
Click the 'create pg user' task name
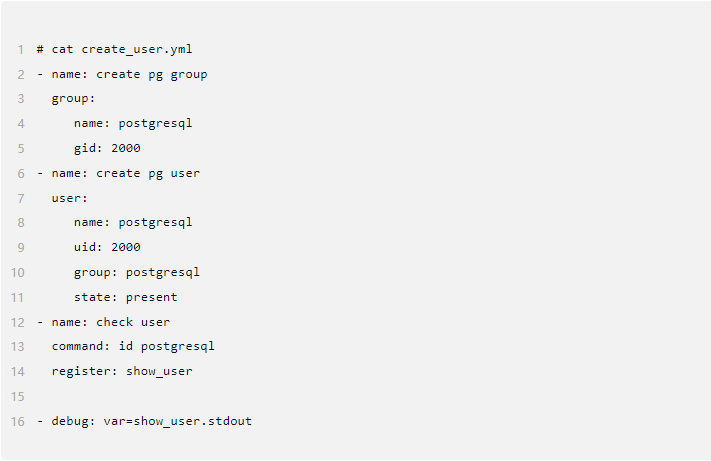pyautogui.click(x=148, y=173)
